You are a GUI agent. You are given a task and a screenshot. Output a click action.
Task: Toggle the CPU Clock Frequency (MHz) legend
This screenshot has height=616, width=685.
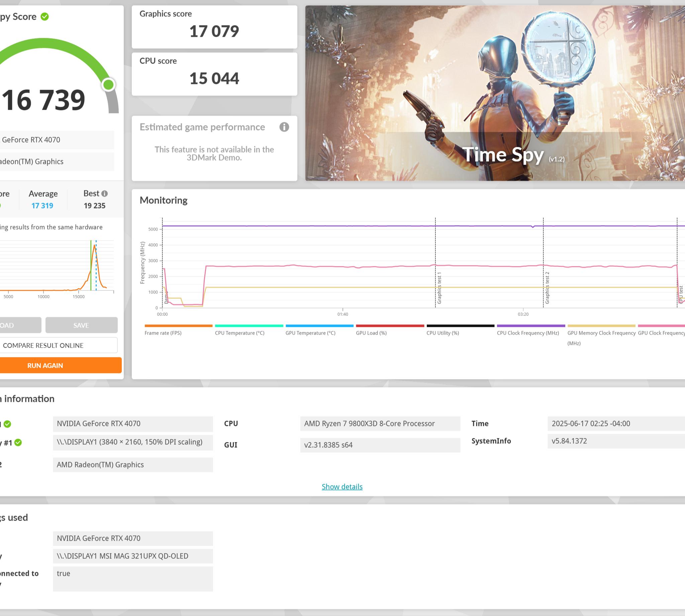point(531,330)
